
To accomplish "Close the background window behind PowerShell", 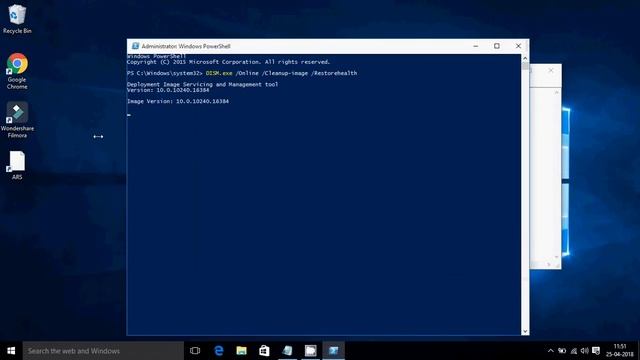I will coord(551,70).
